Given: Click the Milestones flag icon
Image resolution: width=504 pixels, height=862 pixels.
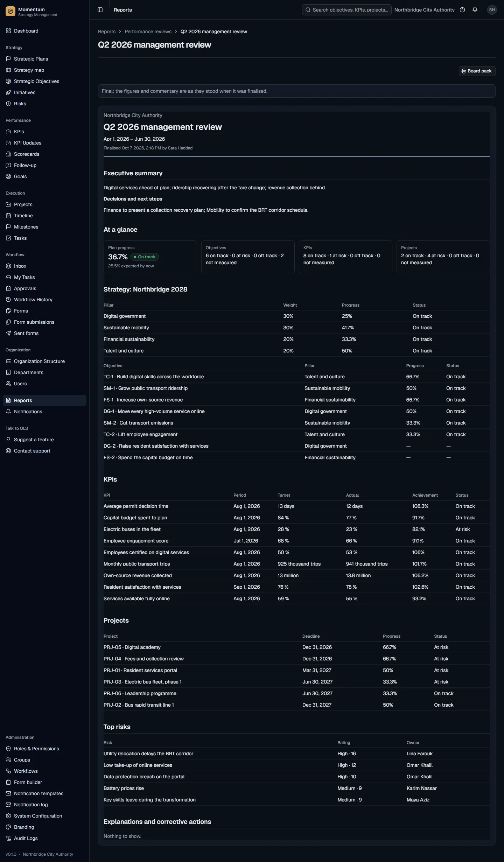Looking at the screenshot, I should [8, 227].
